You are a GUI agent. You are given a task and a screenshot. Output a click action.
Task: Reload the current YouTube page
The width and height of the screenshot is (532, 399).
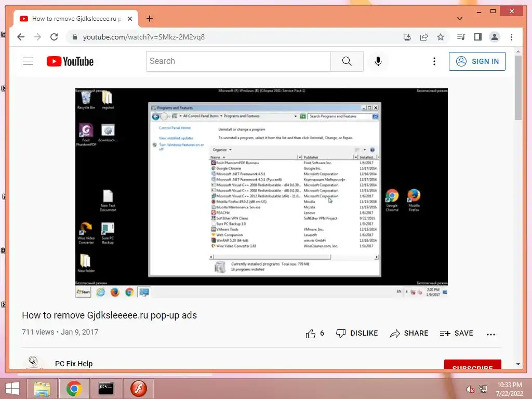point(54,37)
